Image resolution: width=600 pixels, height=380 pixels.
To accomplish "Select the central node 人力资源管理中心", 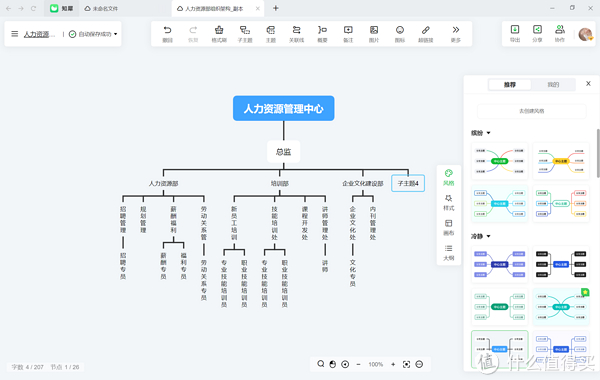I will pyautogui.click(x=284, y=108).
